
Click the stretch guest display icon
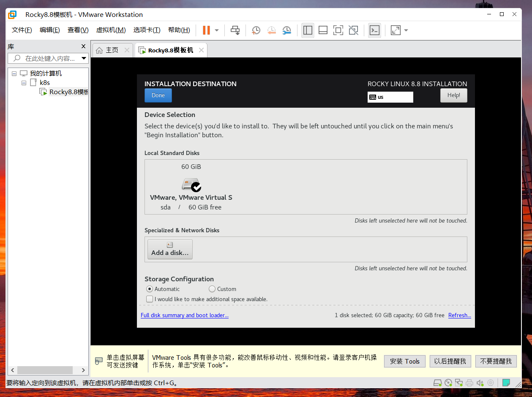396,30
